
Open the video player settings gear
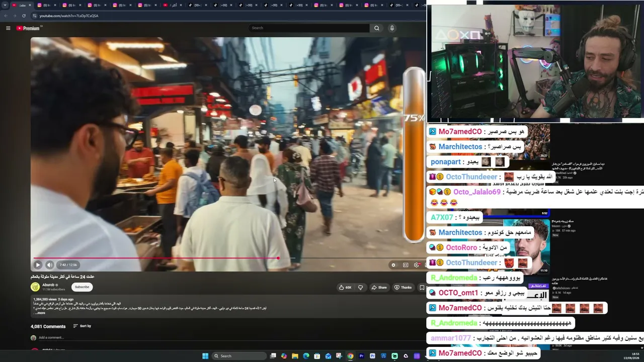(417, 265)
